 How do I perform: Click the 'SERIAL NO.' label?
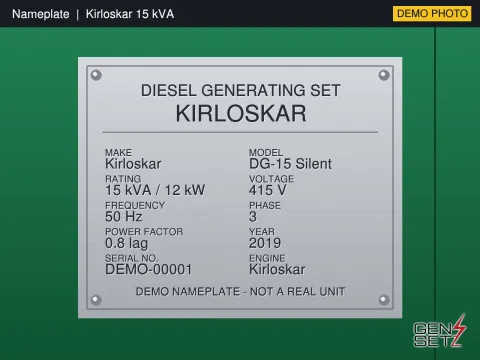pos(131,258)
